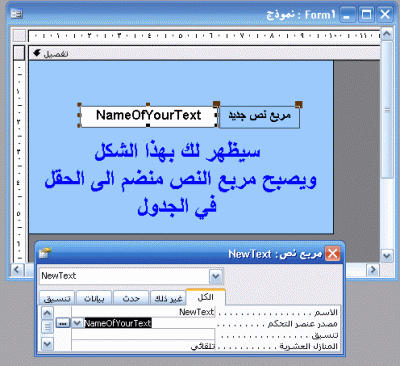Click the المنازل العشرية property label

tap(309, 346)
